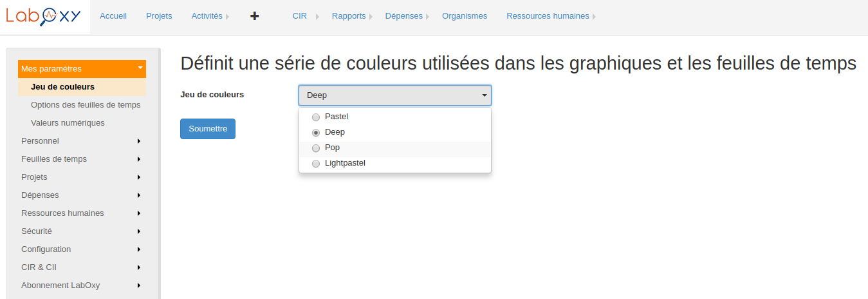Open the Jeu de couleurs dropdown
Image resolution: width=868 pixels, height=299 pixels.
pyautogui.click(x=395, y=95)
